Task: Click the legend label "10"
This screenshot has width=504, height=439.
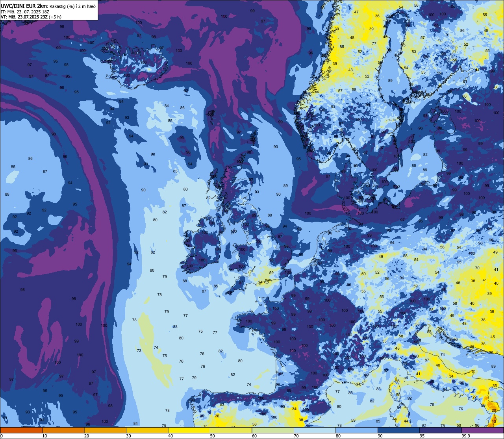Action: (44, 436)
